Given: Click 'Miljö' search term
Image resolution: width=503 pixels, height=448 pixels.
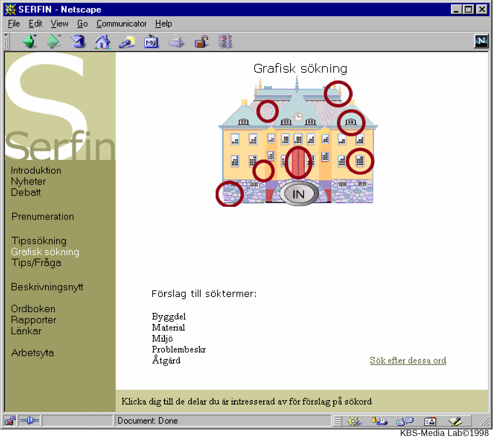Looking at the screenshot, I should click(x=162, y=339).
